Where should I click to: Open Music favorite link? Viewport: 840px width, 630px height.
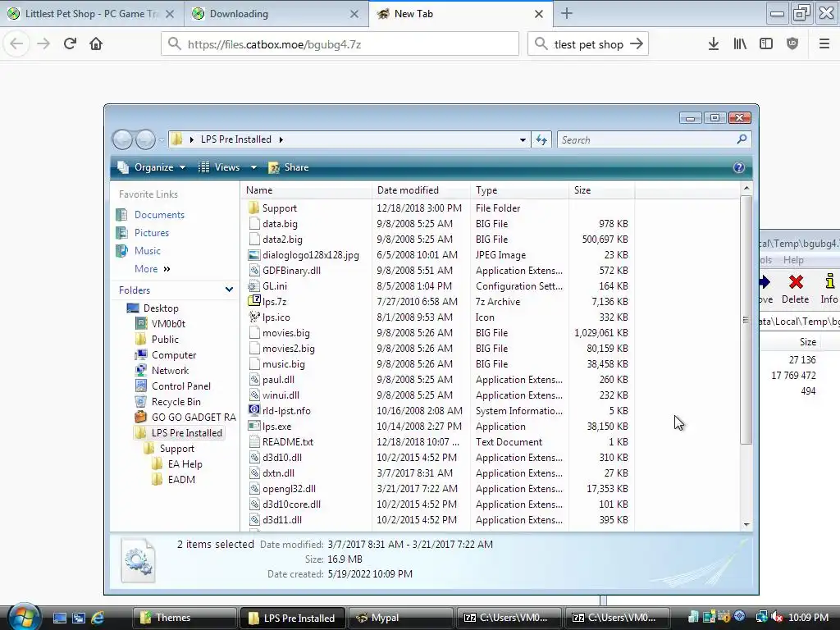point(148,251)
